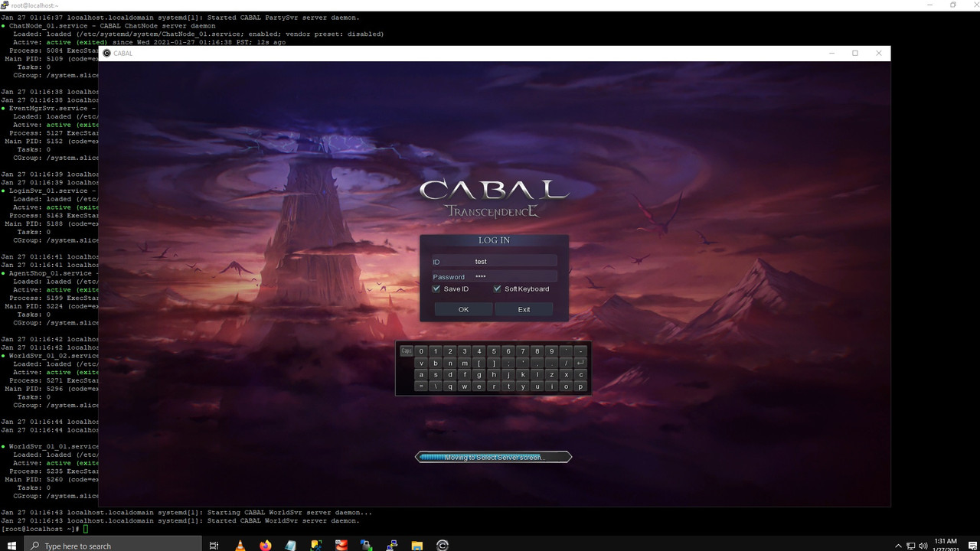Viewport: 980px width, 551px height.
Task: Switch to CABAL client taskbar icon
Action: pyautogui.click(x=442, y=545)
